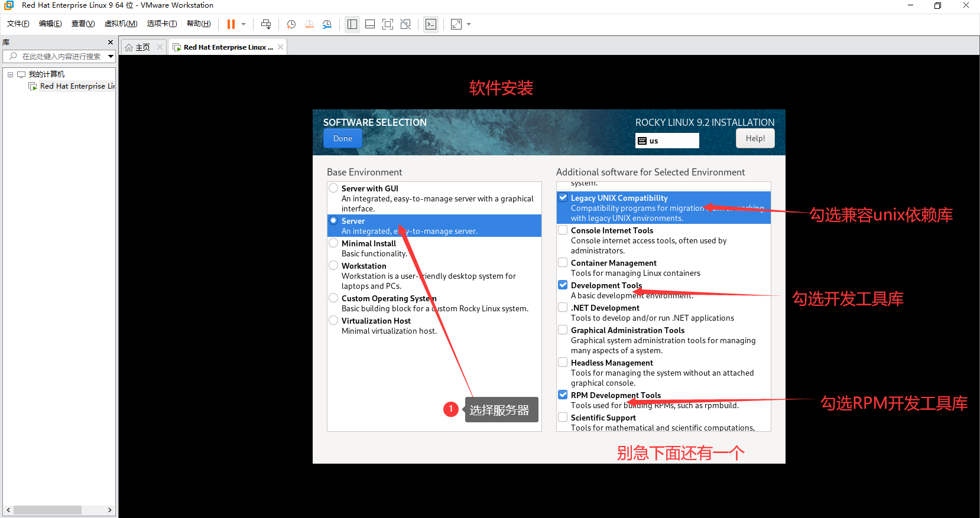Open the stretch mode dropdown arrow
The image size is (980, 518).
pos(469,24)
